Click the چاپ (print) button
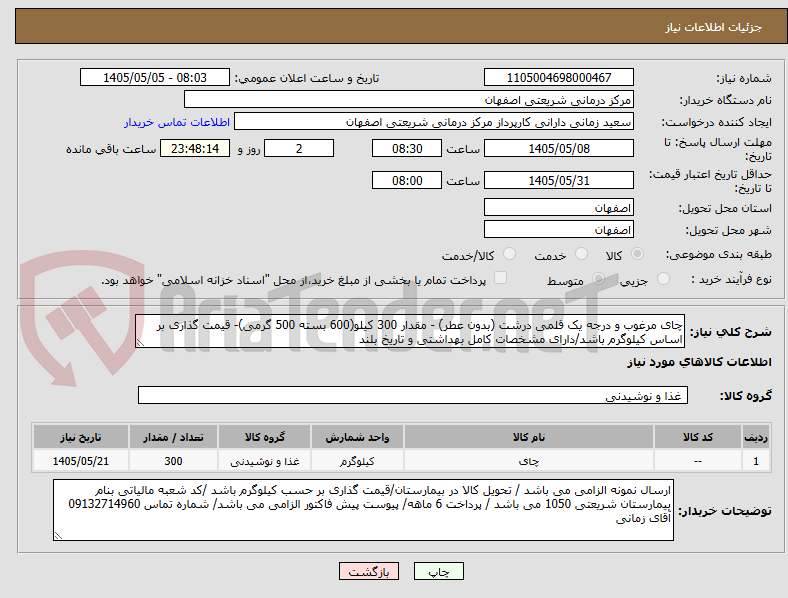Screen dimensions: 788x598 click(x=438, y=572)
